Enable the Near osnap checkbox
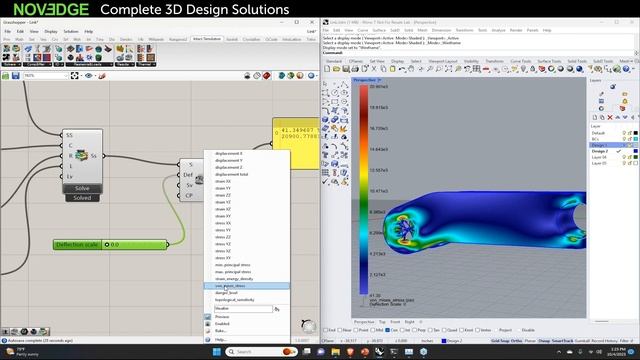The width and height of the screenshot is (640, 360). coord(340,330)
